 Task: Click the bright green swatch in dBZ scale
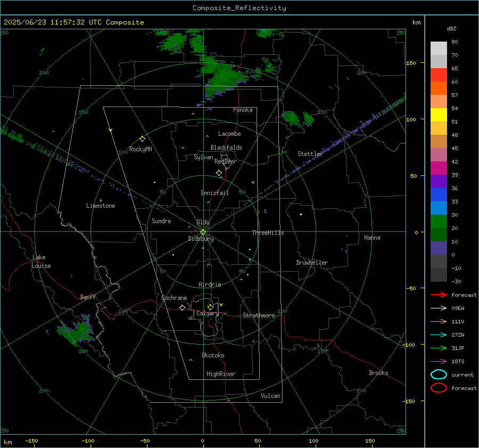[x=439, y=221]
